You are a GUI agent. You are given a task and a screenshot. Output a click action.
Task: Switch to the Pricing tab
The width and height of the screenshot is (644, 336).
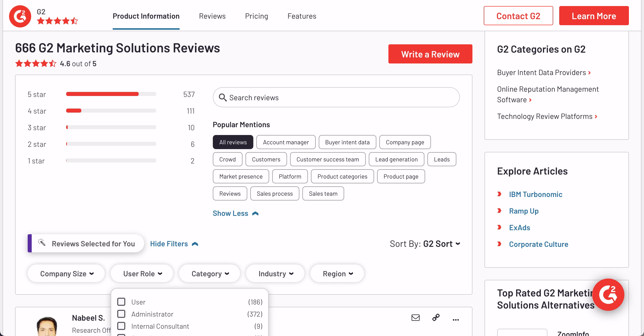256,16
